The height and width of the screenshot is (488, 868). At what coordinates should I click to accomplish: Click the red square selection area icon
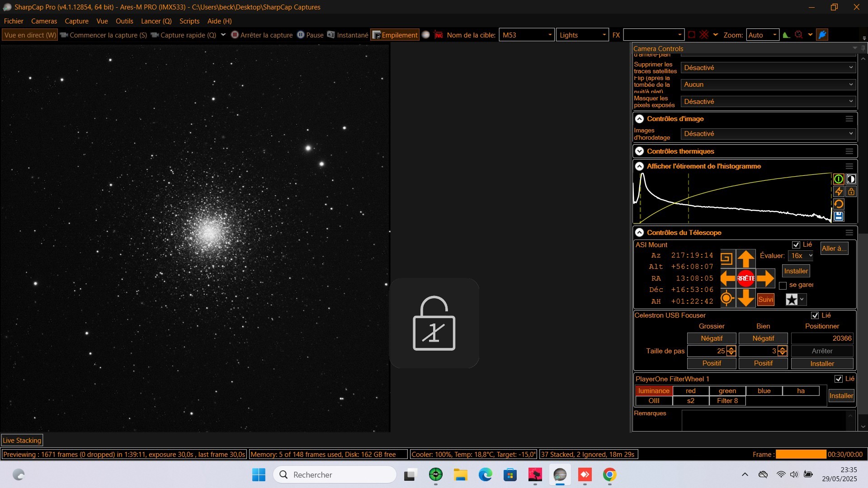[692, 35]
